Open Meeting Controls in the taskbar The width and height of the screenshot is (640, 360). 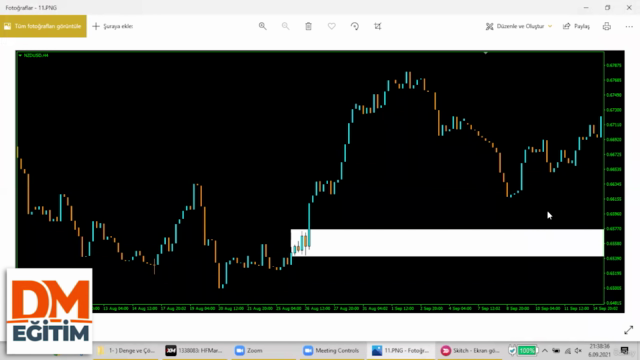(x=331, y=351)
